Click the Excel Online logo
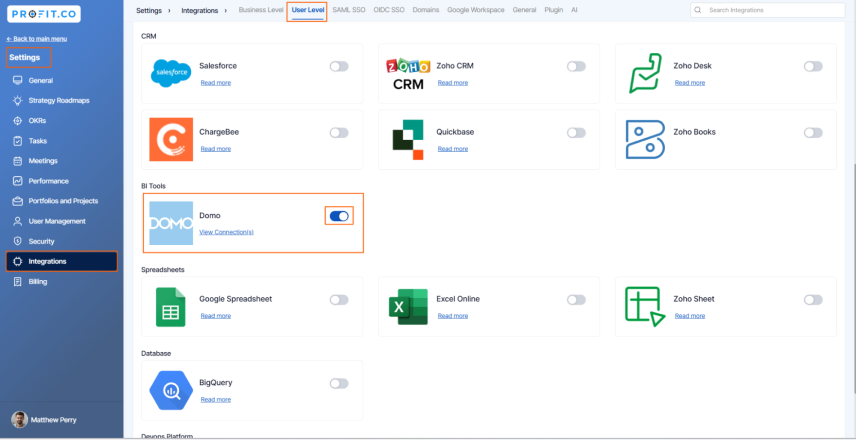This screenshot has width=856, height=440. [x=408, y=307]
